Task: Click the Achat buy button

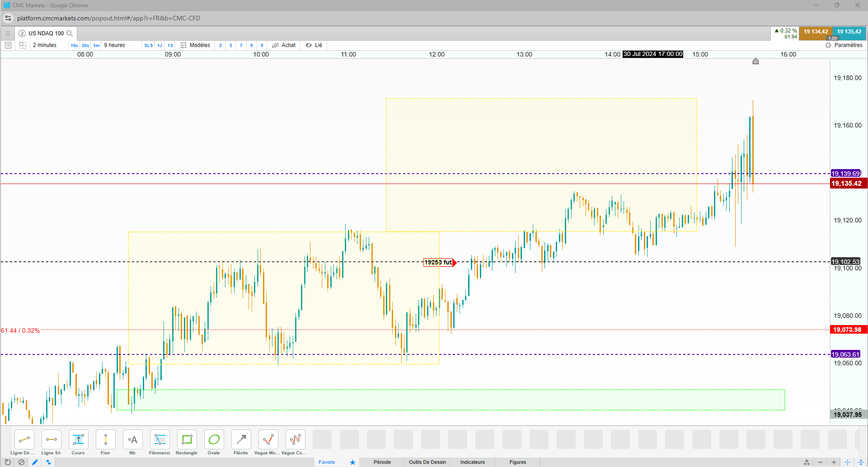Action: click(x=284, y=45)
